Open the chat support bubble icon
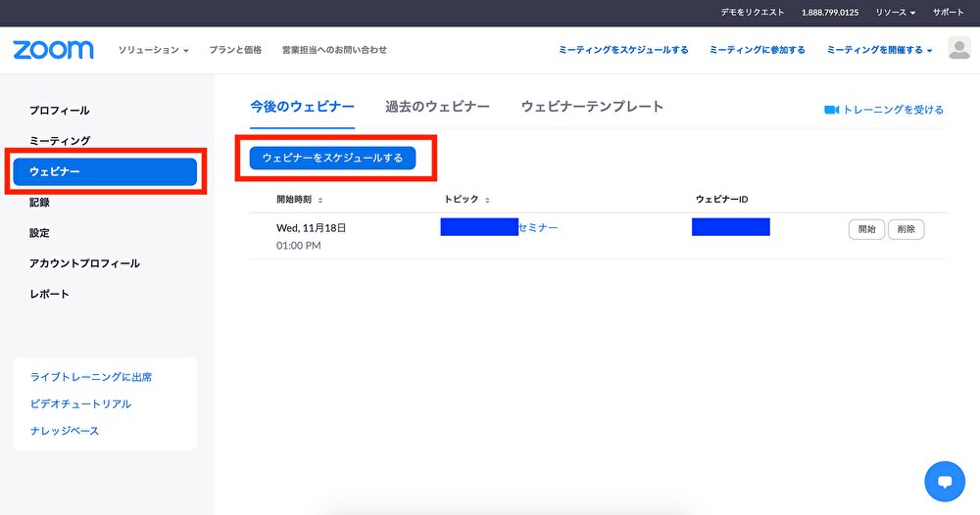Viewport: 980px width, 515px height. (945, 482)
